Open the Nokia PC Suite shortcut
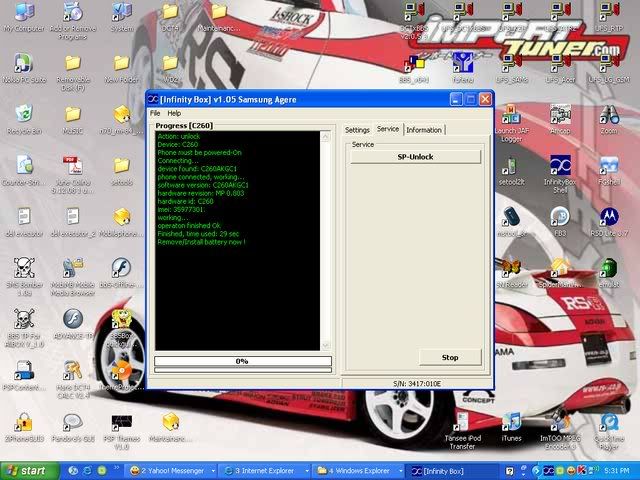The image size is (640, 480). 24,69
